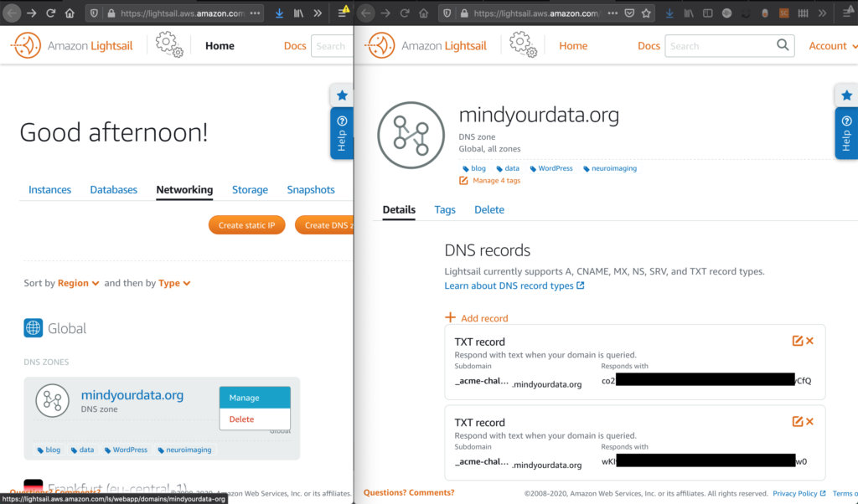Click Add record under DNS records
This screenshot has width=858, height=504.
pyautogui.click(x=477, y=317)
